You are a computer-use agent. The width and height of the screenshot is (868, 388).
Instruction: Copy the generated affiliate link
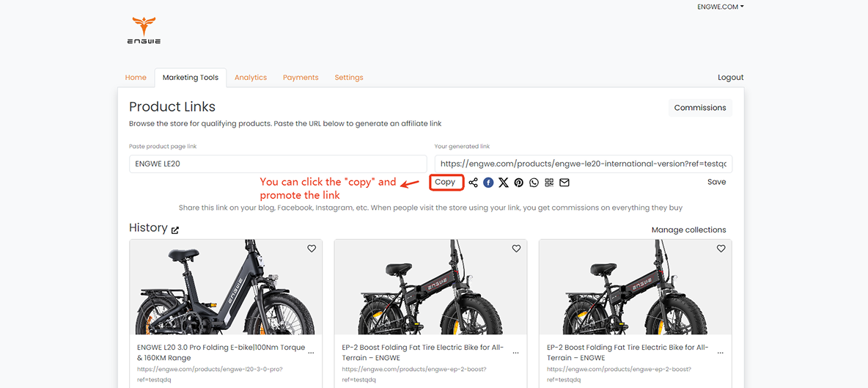pyautogui.click(x=446, y=182)
